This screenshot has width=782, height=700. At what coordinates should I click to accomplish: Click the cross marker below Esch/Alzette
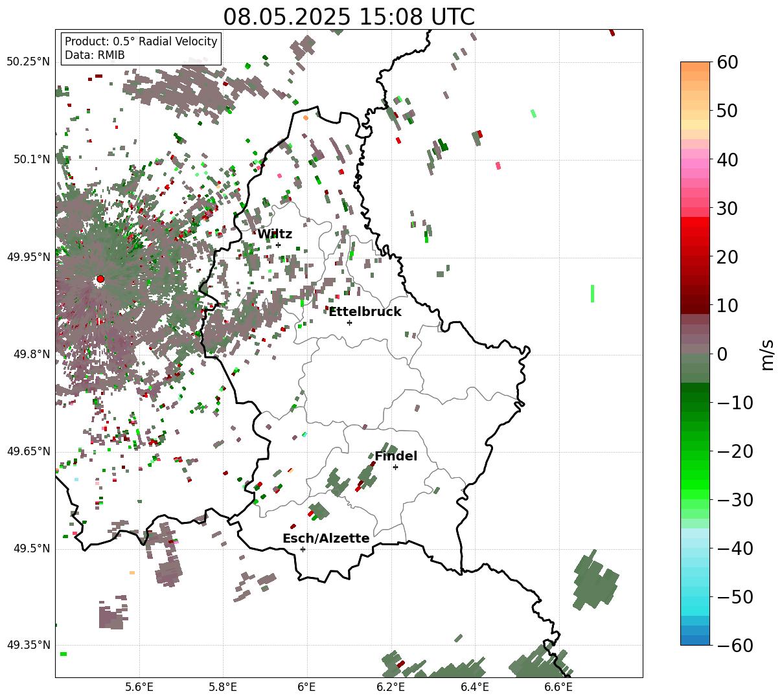(303, 549)
